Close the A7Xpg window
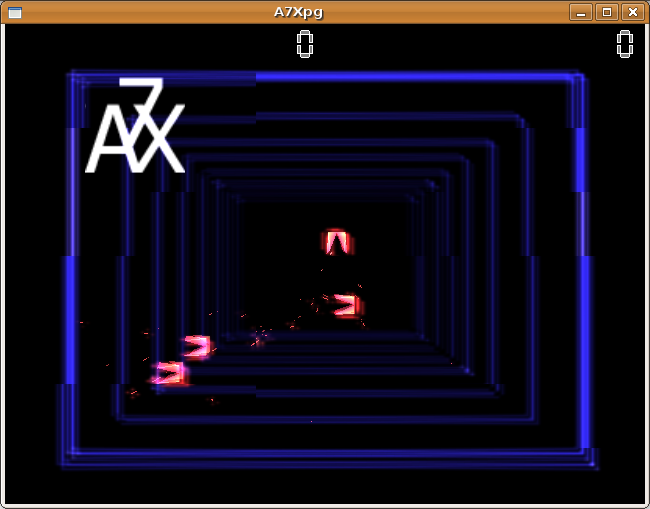The image size is (650, 509). click(x=633, y=12)
